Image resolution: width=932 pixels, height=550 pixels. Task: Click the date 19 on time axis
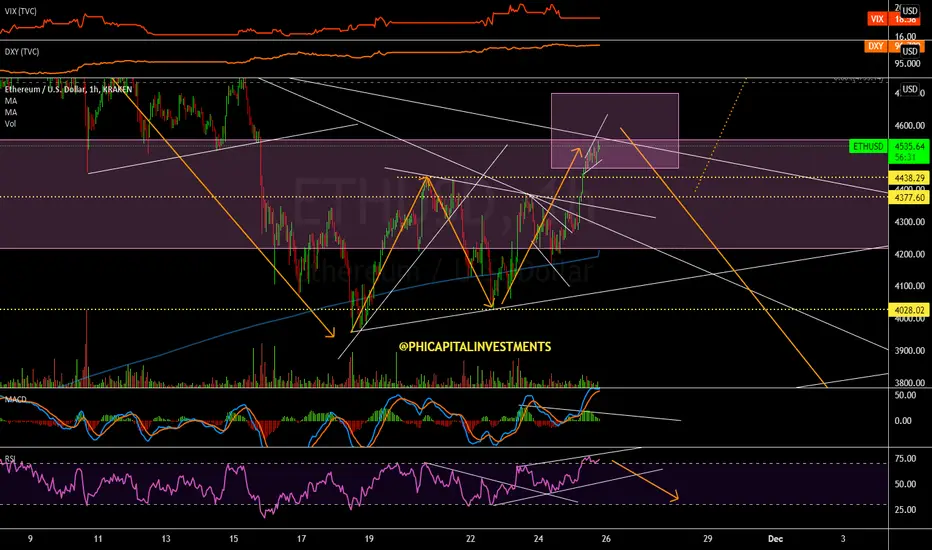click(369, 539)
